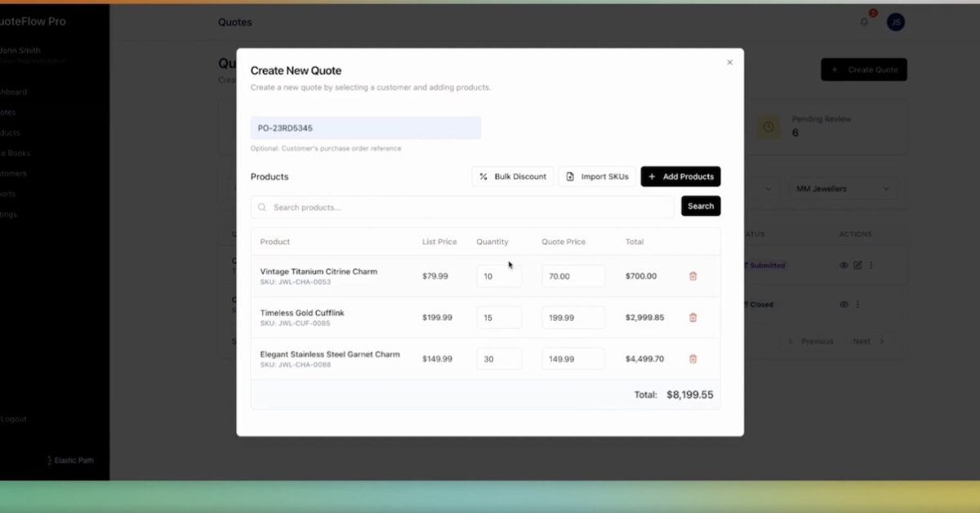Go to the Previous page of quotes

pyautogui.click(x=810, y=341)
